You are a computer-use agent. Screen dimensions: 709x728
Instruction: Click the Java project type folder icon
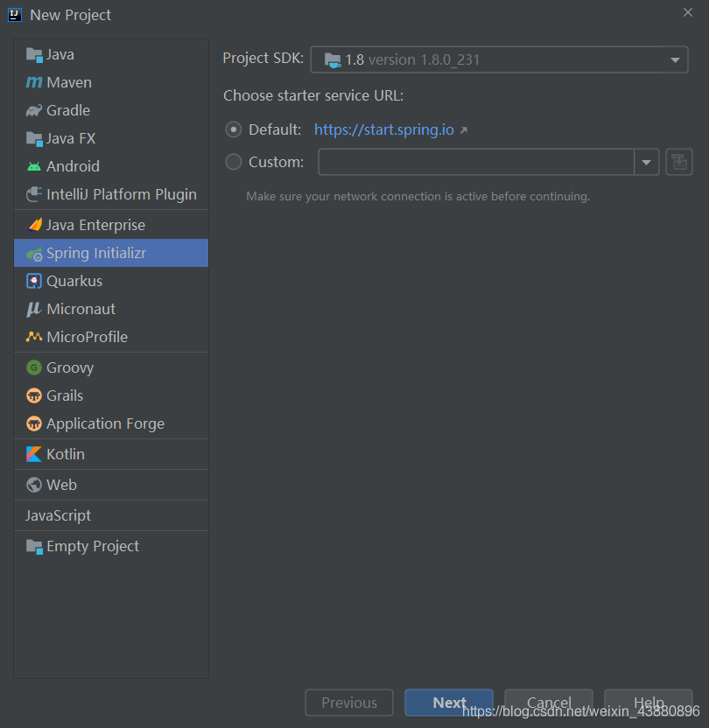coord(34,55)
